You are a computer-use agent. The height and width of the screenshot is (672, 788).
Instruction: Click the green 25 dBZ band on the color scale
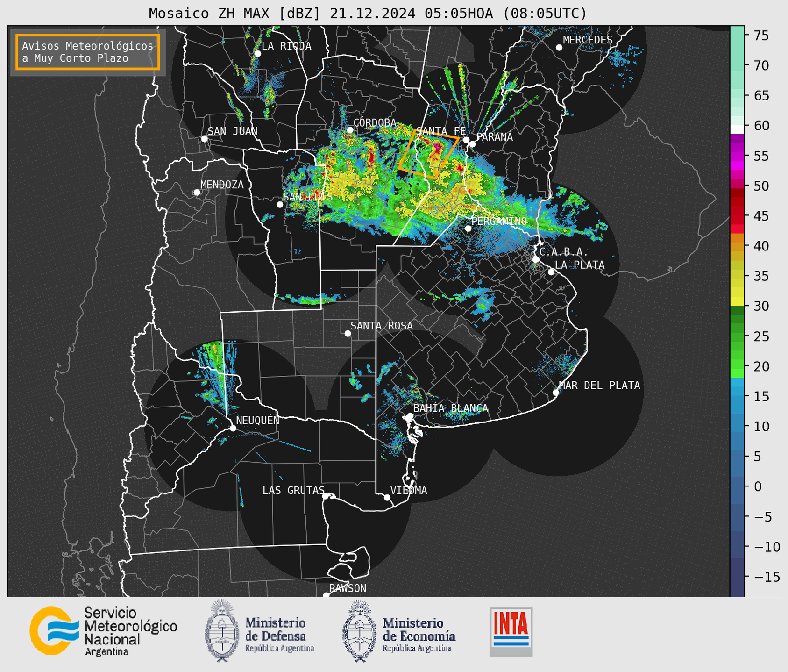pos(737,336)
